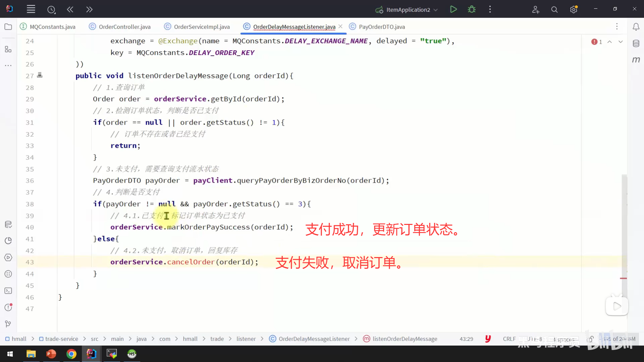Run ItemApplication2 with the green play icon
This screenshot has width=644, height=362.
(x=453, y=9)
